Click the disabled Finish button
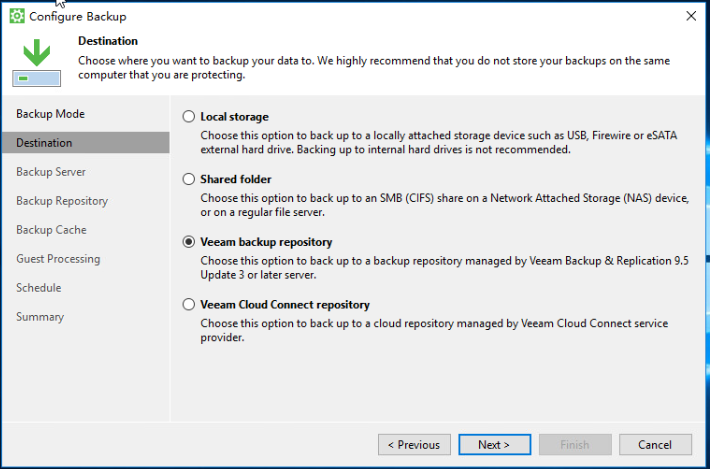 point(575,445)
